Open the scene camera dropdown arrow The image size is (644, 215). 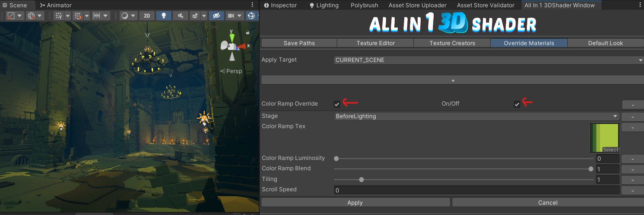pos(239,16)
